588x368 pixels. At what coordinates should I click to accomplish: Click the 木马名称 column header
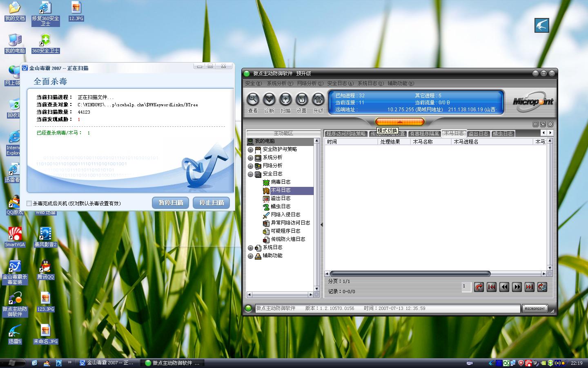[x=431, y=142]
